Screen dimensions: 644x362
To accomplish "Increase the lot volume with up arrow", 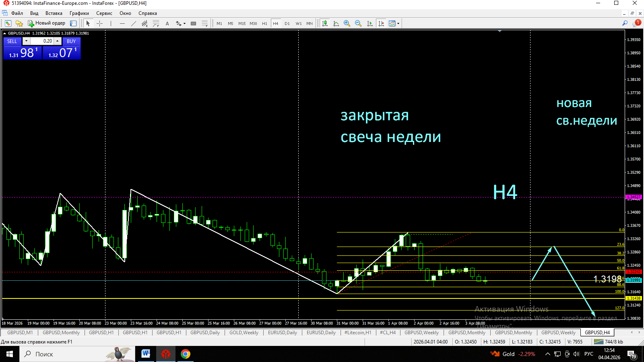I will 58,41.
